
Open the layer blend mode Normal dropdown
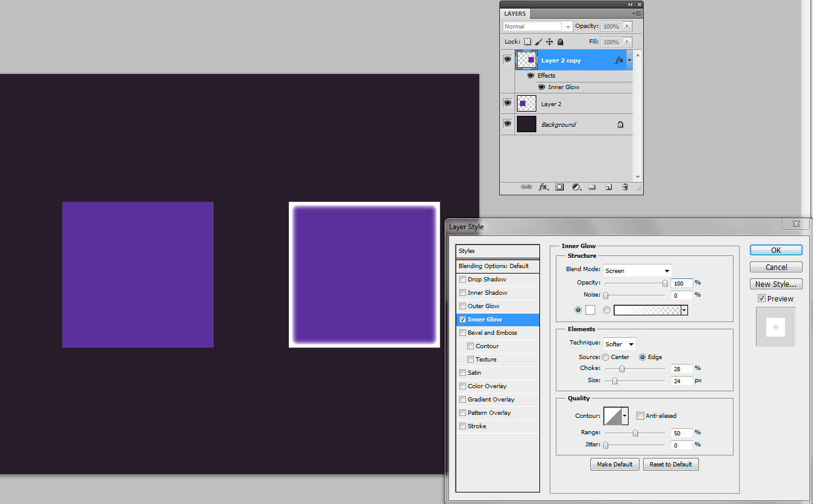[x=538, y=26]
